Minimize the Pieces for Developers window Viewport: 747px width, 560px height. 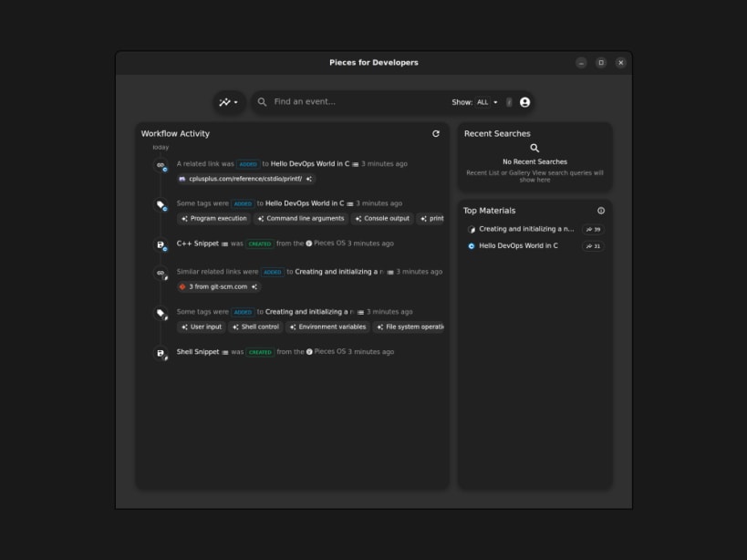581,62
